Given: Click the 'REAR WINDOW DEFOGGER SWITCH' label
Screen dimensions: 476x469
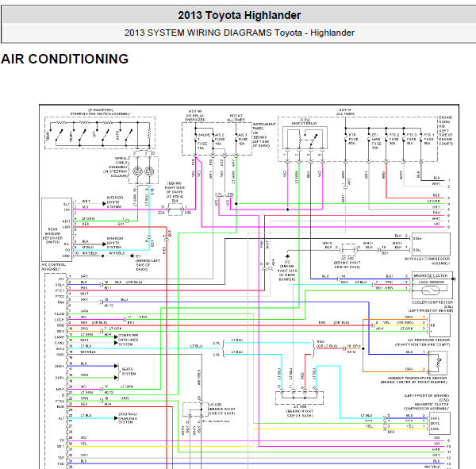Looking at the screenshot, I should (x=52, y=236).
